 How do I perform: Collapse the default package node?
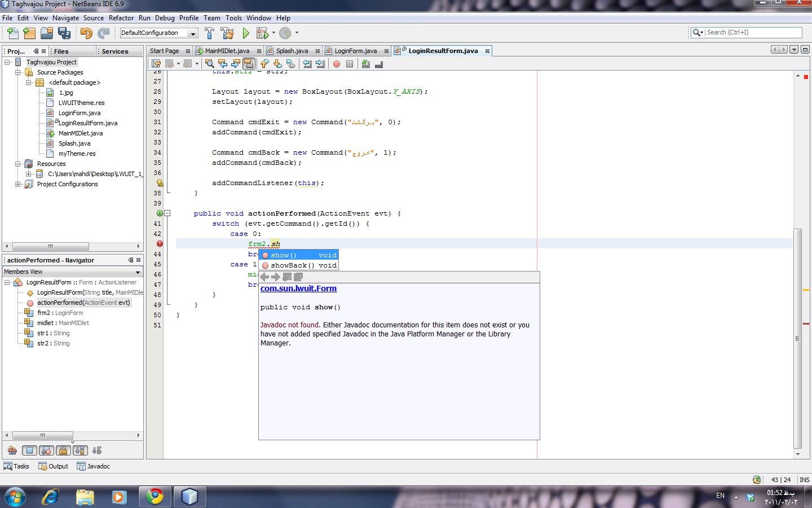(29, 82)
